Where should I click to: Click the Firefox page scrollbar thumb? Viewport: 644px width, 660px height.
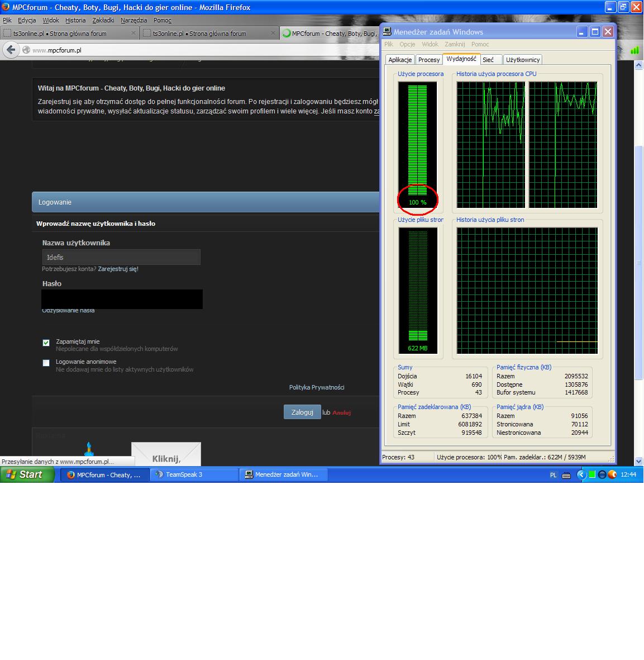coord(638,262)
